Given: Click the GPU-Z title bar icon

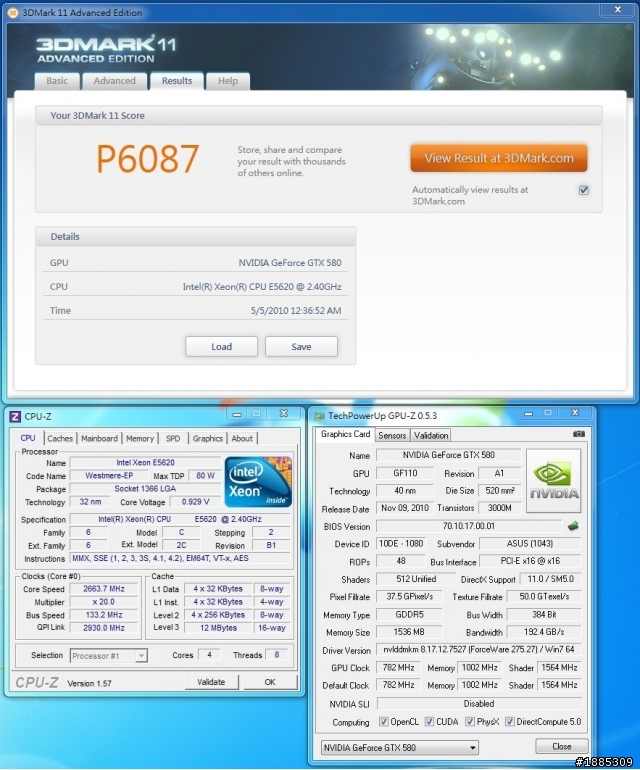Looking at the screenshot, I should point(319,416).
